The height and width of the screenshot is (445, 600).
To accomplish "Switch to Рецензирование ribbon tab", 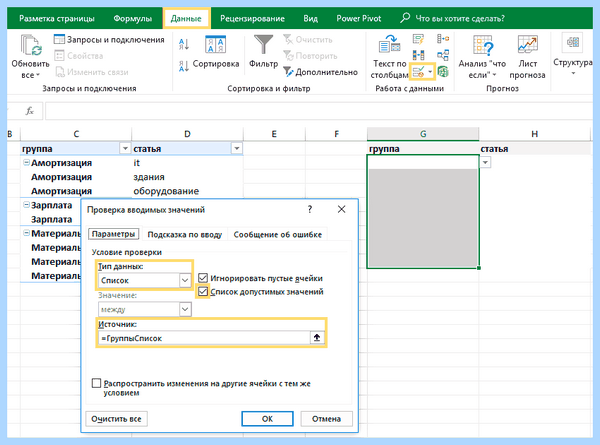I will point(252,18).
